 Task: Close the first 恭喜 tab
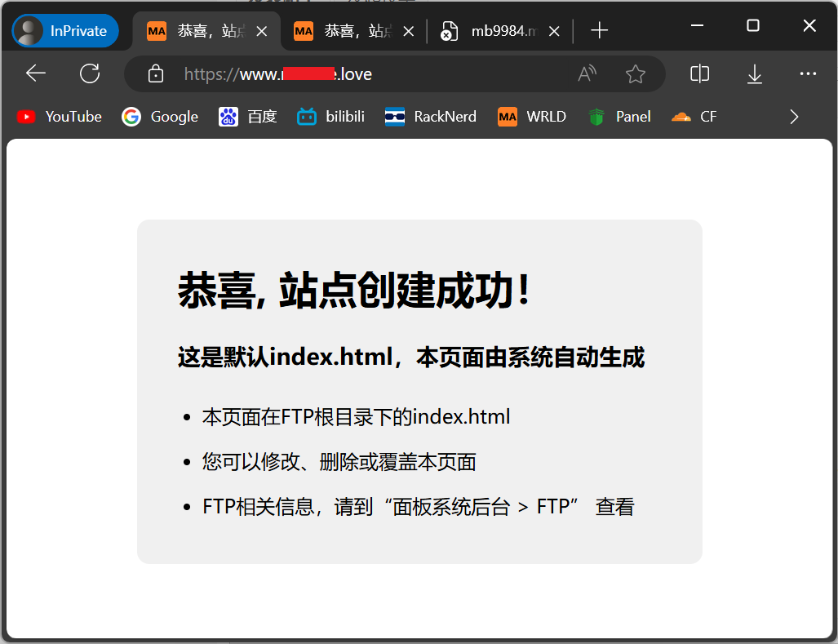tap(262, 32)
